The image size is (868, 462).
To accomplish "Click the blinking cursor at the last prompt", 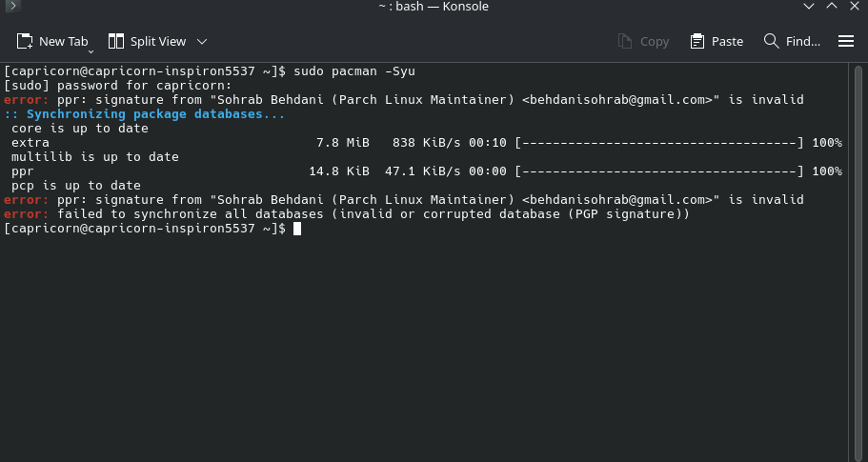I will (x=297, y=229).
